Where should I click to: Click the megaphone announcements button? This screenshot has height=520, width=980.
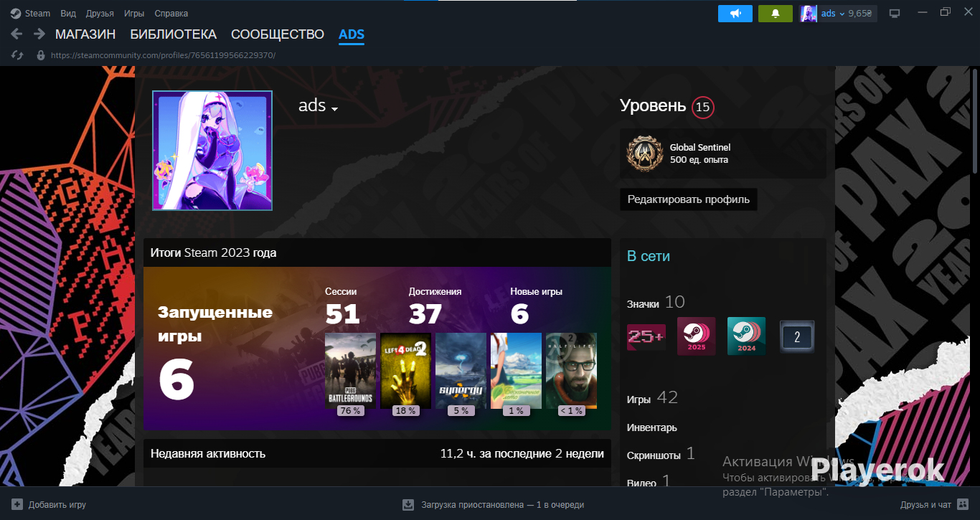pyautogui.click(x=735, y=14)
